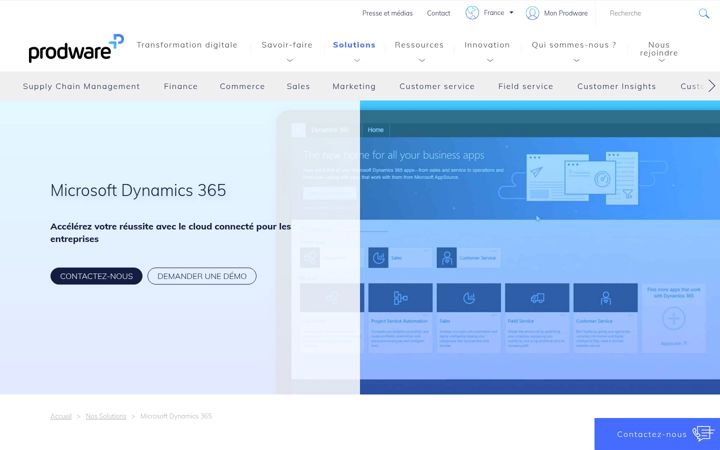Click Nos Solutions breadcrumb link
This screenshot has width=720, height=450.
tap(106, 416)
